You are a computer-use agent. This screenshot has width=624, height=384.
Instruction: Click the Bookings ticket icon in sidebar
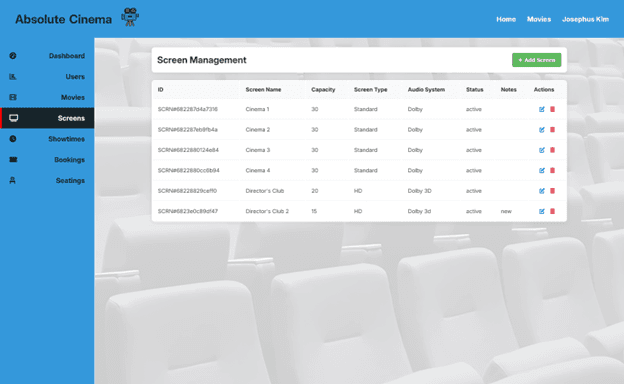pyautogui.click(x=13, y=160)
